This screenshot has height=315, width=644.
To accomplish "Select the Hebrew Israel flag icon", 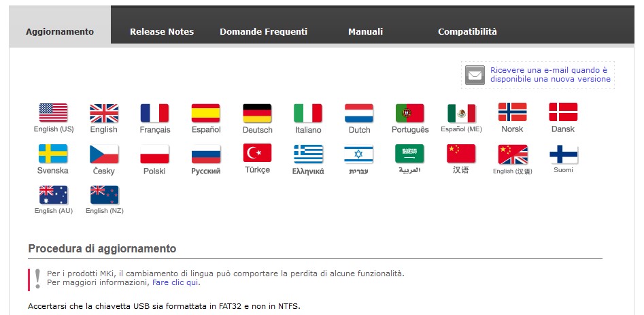I will 358,154.
